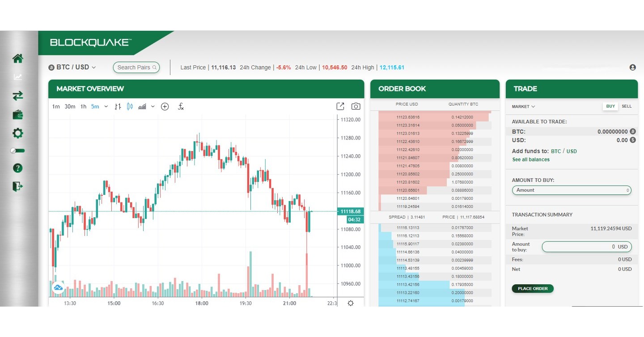Open the Wallet from the sidebar
This screenshot has width=644, height=337.
(x=17, y=114)
